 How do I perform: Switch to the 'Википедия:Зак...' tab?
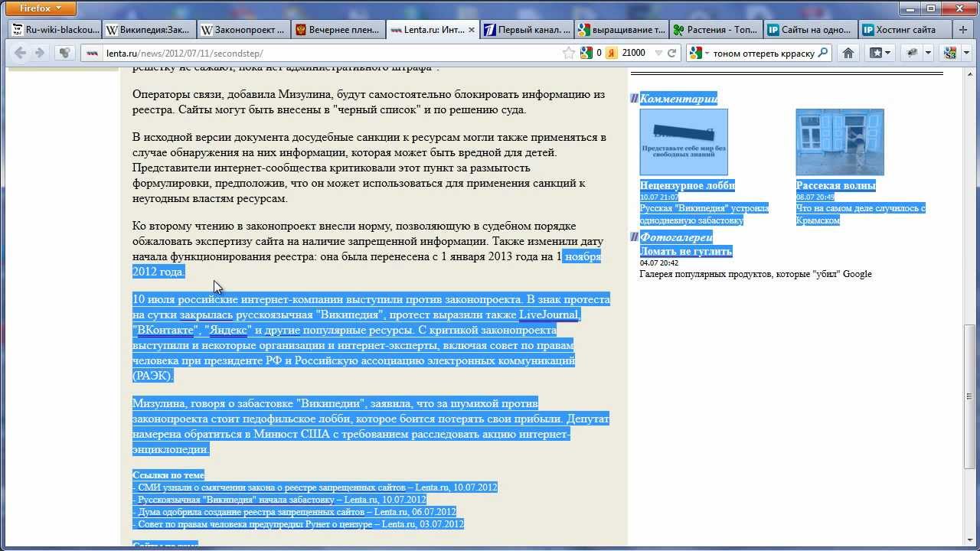tap(149, 30)
